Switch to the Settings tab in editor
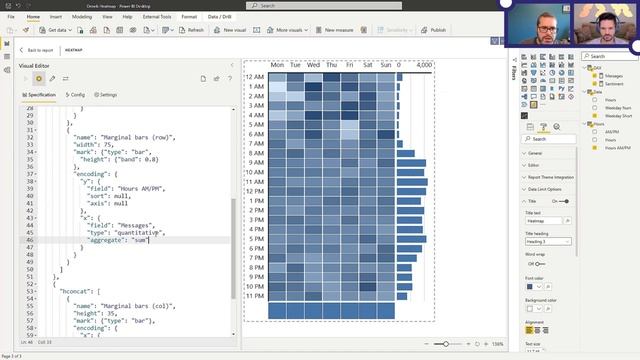640x360 pixels. [106, 95]
